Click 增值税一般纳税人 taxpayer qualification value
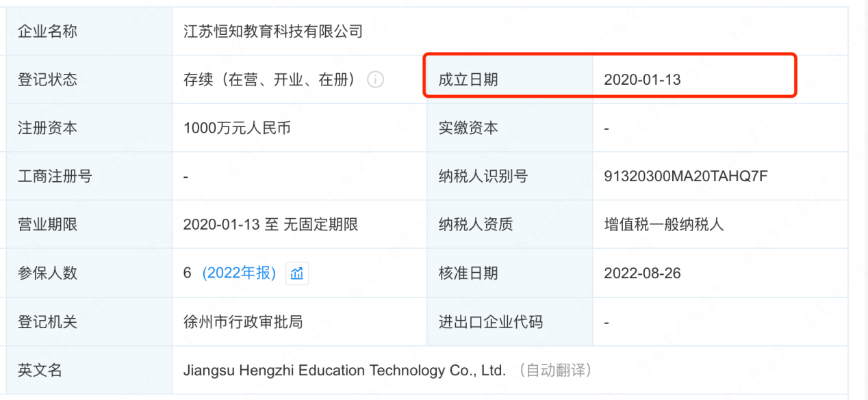868x400 pixels. [x=663, y=225]
